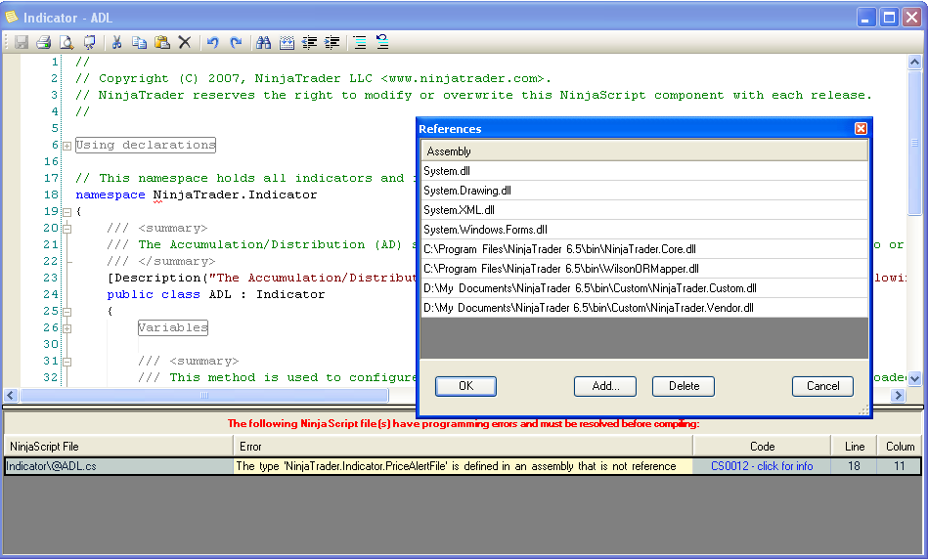The height and width of the screenshot is (560, 928).
Task: Click the Copy icon
Action: point(139,42)
